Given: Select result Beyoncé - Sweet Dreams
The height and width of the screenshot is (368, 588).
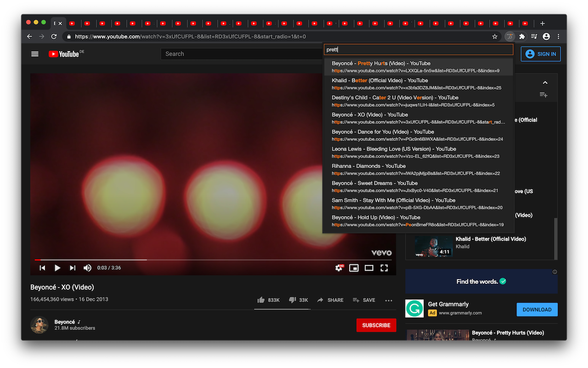Looking at the screenshot, I should (x=418, y=187).
